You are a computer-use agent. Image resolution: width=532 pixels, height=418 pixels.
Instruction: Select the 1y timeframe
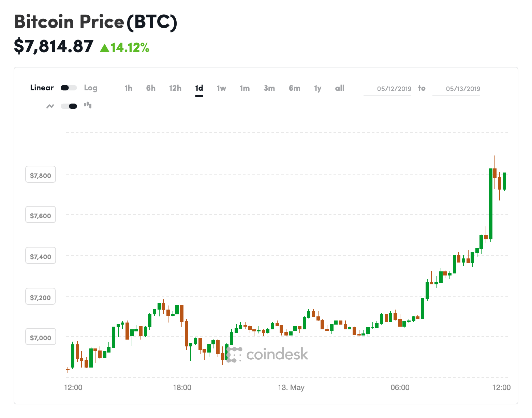pyautogui.click(x=317, y=88)
